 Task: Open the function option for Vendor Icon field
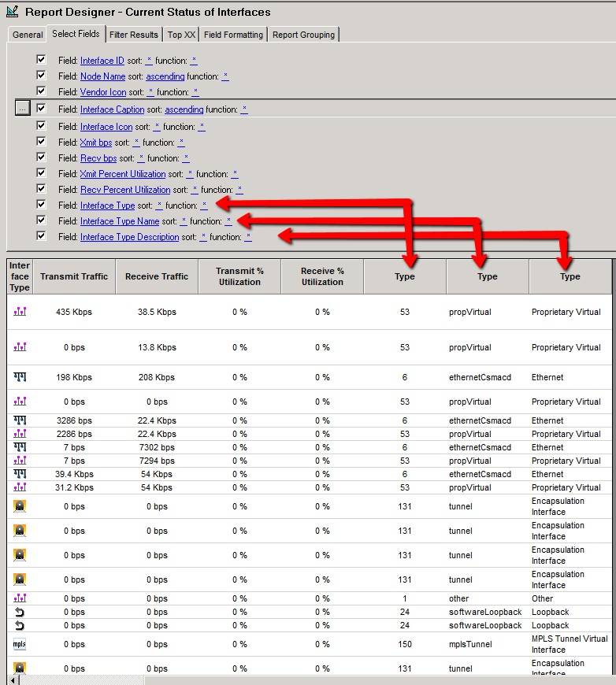pos(195,92)
